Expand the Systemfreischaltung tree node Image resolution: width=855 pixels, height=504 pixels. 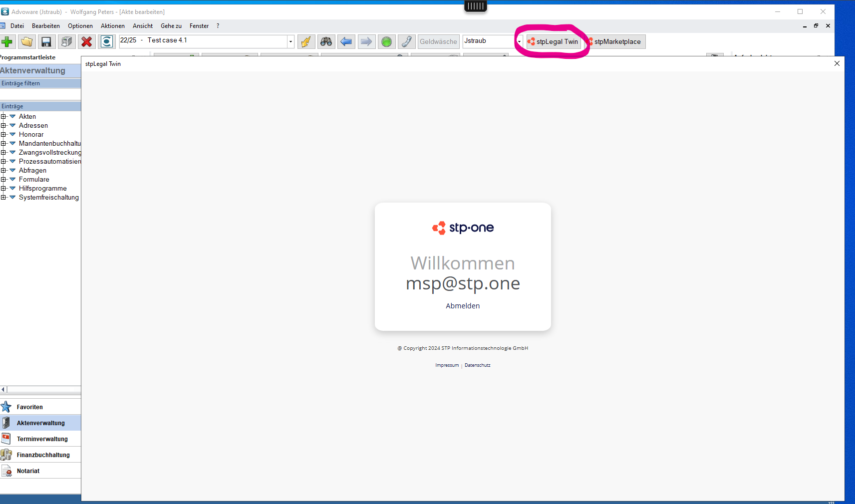pos(3,197)
